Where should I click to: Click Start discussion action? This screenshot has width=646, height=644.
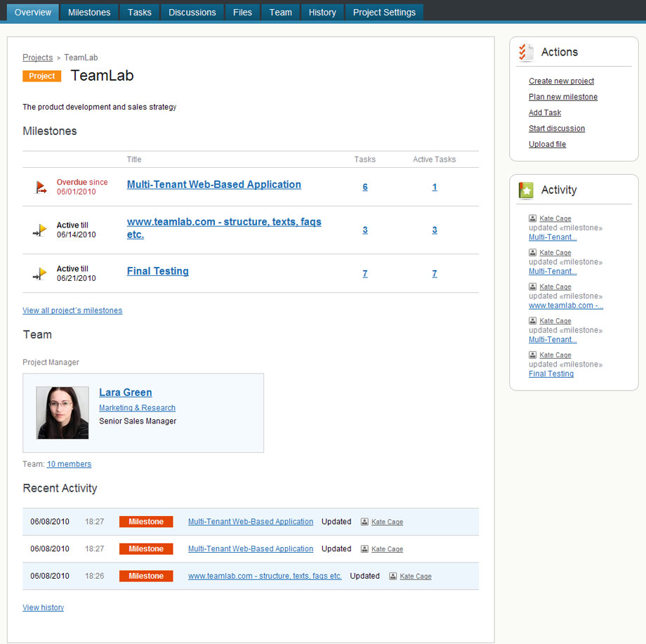point(557,128)
